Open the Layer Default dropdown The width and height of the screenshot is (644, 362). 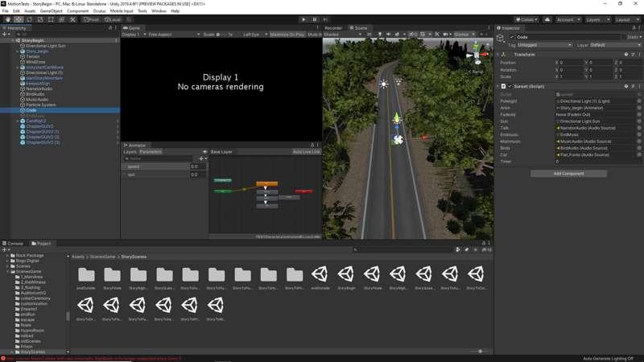(x=615, y=45)
